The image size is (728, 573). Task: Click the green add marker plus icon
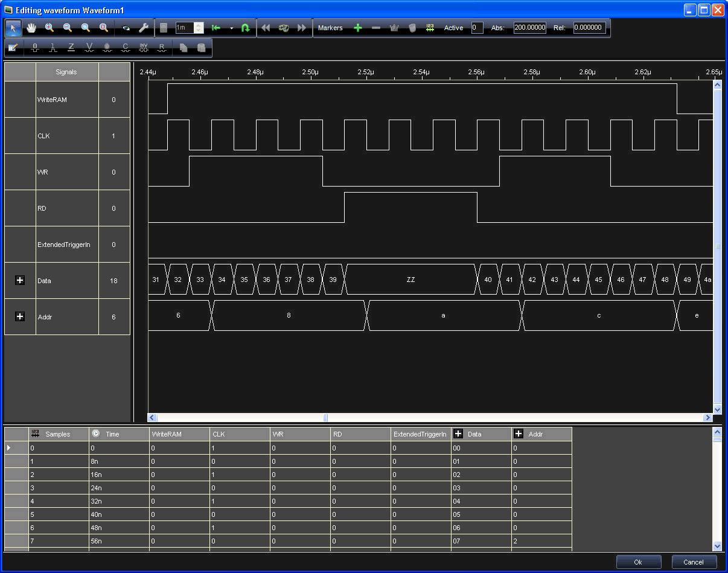[358, 28]
